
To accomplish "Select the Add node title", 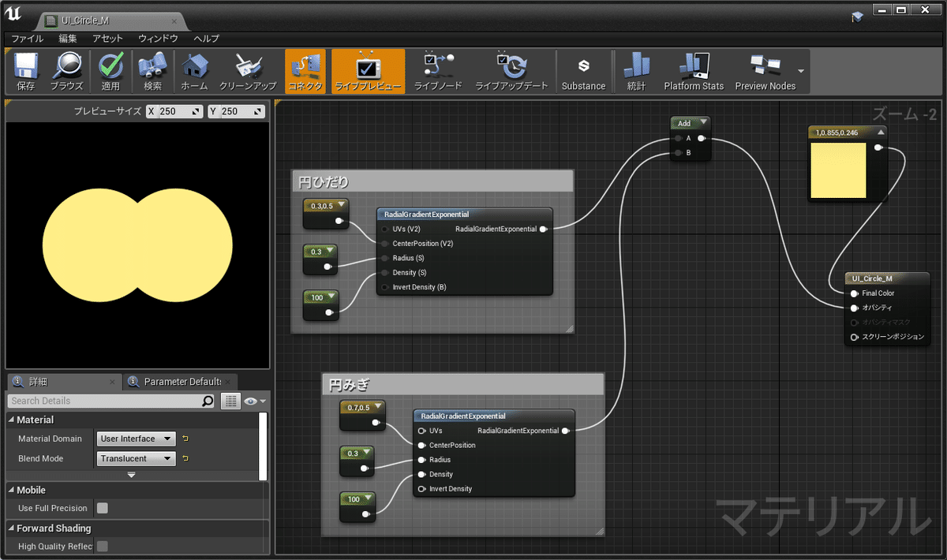I will (x=684, y=123).
